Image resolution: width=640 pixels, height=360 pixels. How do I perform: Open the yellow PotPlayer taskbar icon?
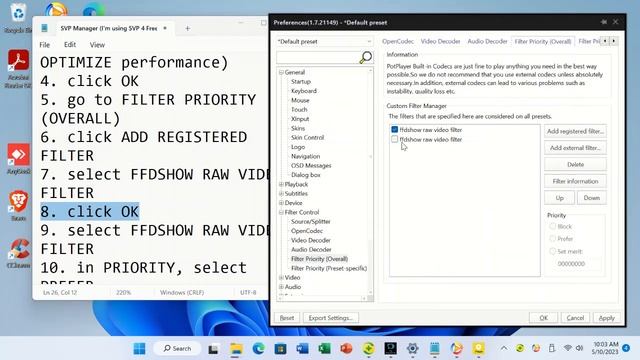pos(478,349)
